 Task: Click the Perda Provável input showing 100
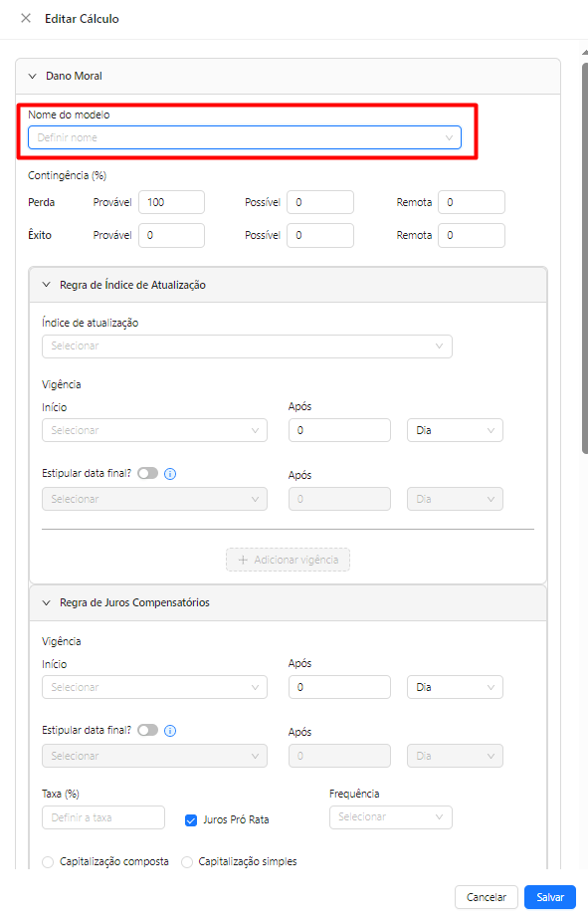tap(171, 202)
